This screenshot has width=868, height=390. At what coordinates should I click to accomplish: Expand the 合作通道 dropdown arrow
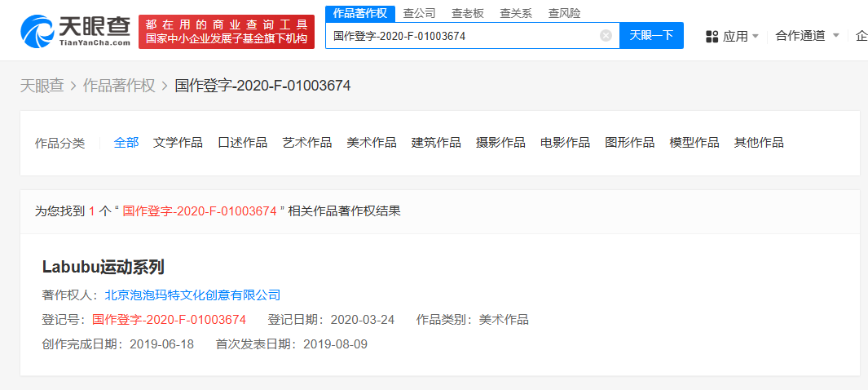(836, 36)
